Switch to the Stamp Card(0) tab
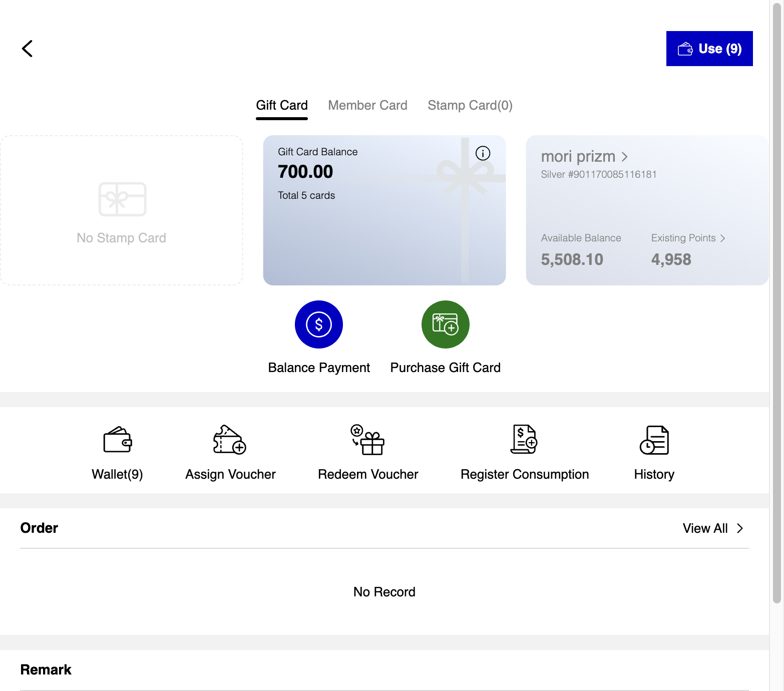 (470, 105)
